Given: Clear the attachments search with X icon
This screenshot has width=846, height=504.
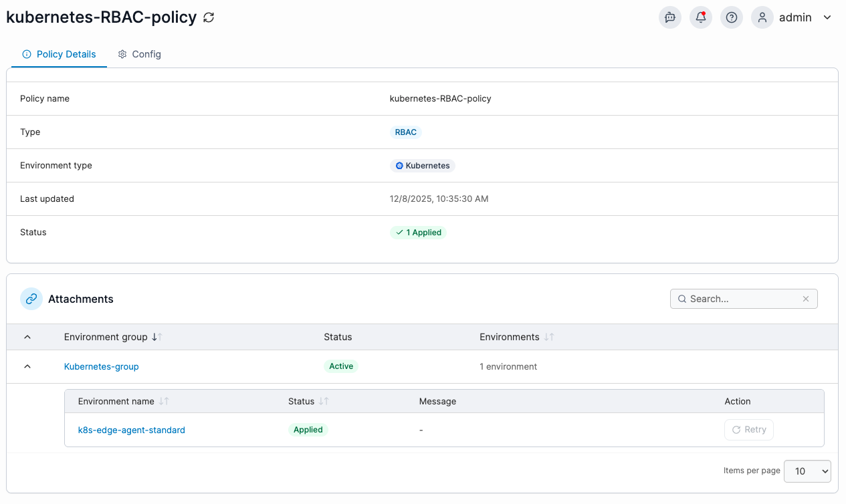Looking at the screenshot, I should click(806, 299).
